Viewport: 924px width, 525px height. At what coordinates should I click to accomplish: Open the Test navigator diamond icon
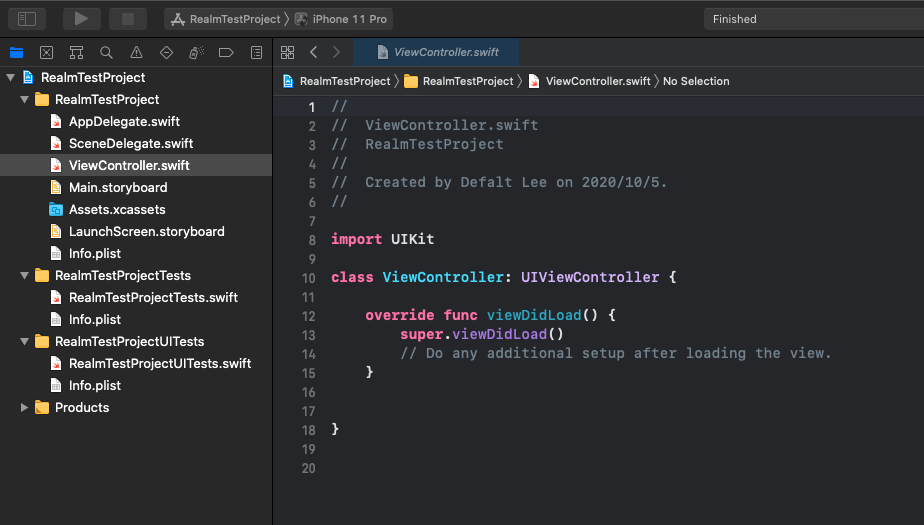click(x=166, y=52)
